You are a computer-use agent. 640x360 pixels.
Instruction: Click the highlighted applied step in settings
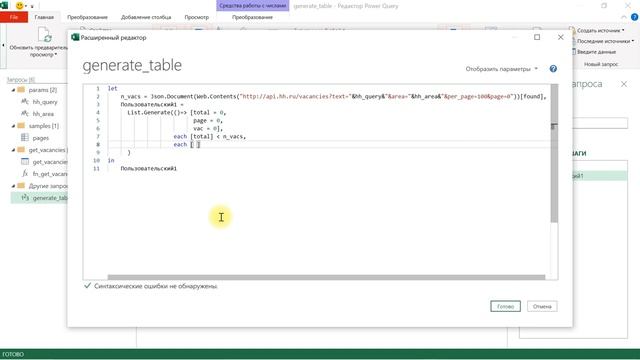tap(600, 176)
